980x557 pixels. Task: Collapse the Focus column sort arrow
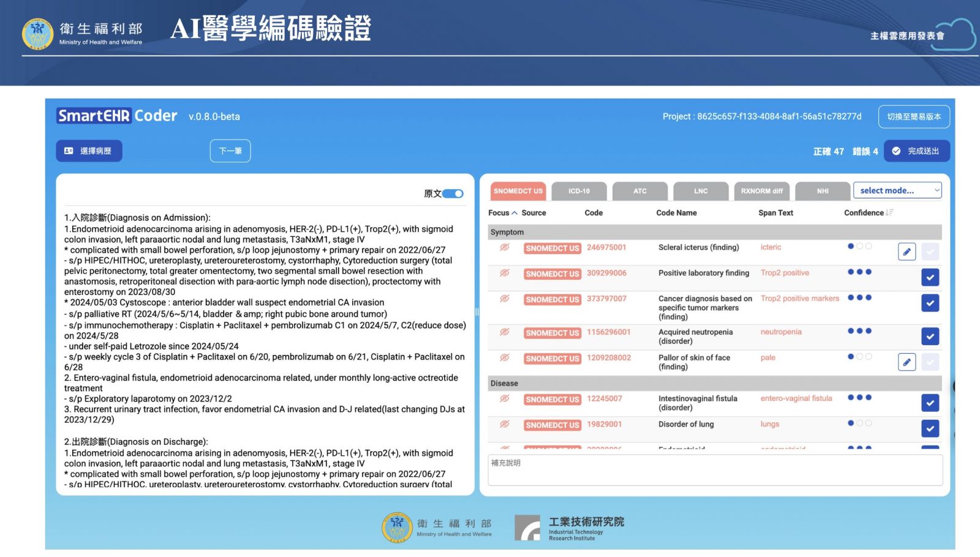(514, 213)
